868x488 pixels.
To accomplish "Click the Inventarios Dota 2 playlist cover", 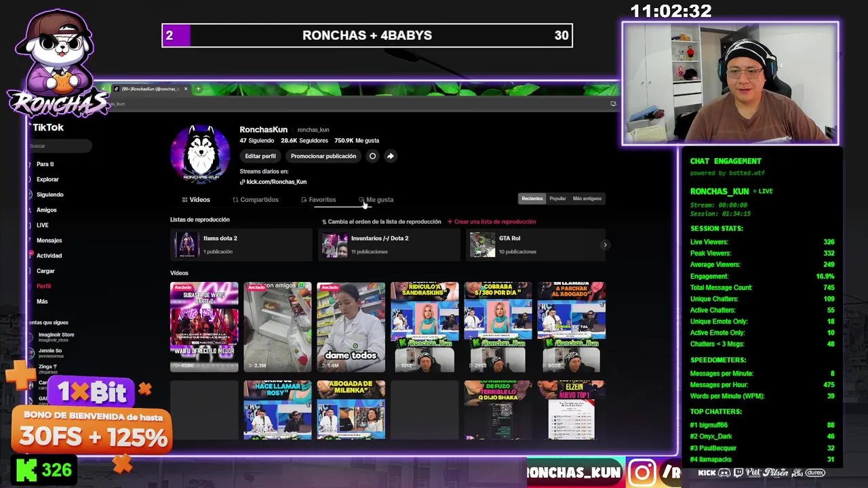I will [x=334, y=244].
